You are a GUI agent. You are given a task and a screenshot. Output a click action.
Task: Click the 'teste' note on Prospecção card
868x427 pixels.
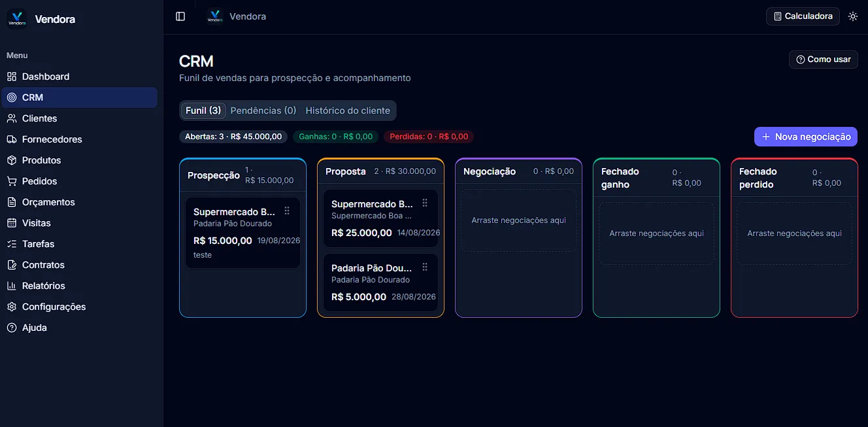[203, 255]
